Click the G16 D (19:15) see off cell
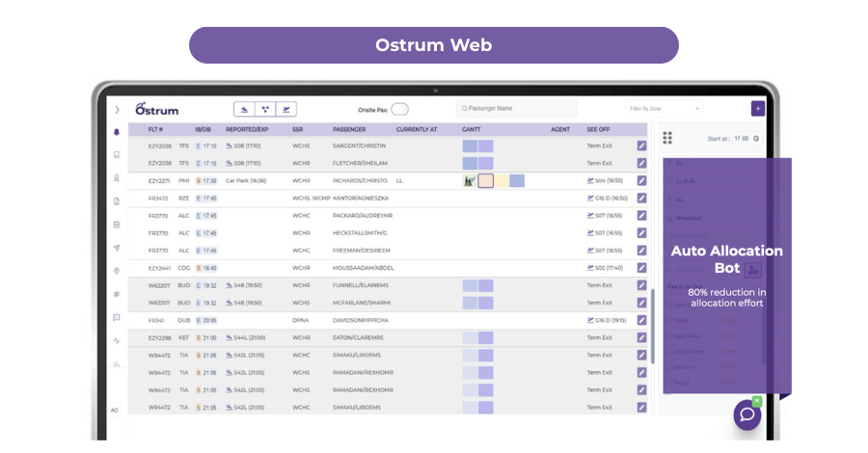The height and width of the screenshot is (453, 868). (607, 320)
